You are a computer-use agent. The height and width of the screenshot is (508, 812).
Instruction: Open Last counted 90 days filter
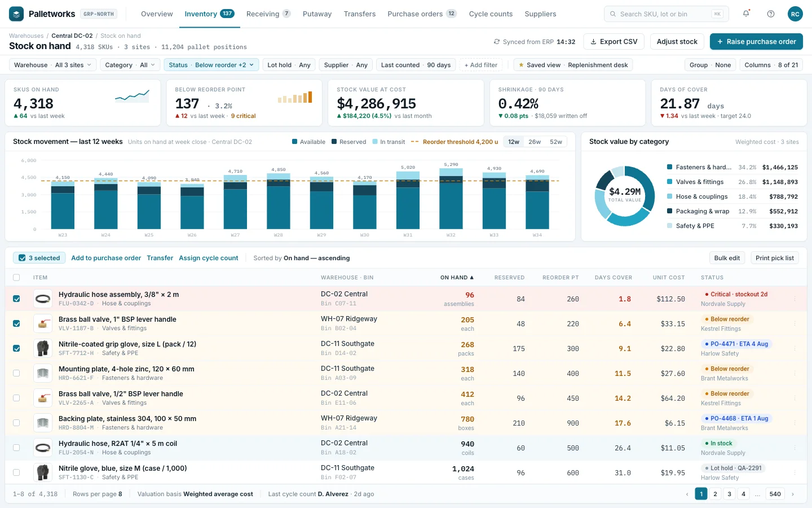(x=416, y=65)
